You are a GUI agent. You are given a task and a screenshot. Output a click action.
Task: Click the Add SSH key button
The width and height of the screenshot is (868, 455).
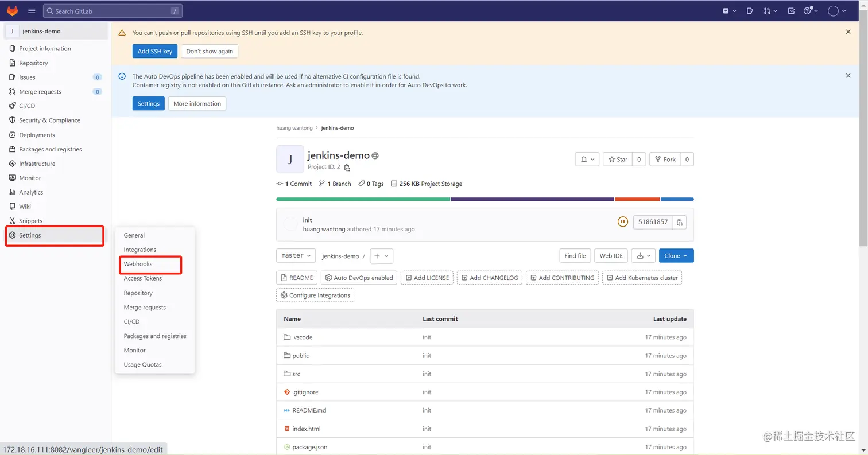(155, 51)
